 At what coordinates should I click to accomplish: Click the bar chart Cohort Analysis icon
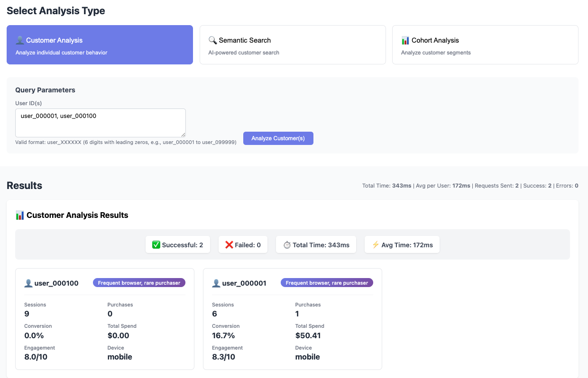(405, 40)
